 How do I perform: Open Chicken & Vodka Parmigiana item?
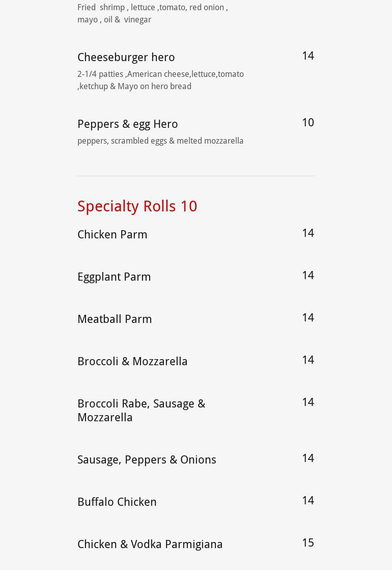[x=150, y=544]
